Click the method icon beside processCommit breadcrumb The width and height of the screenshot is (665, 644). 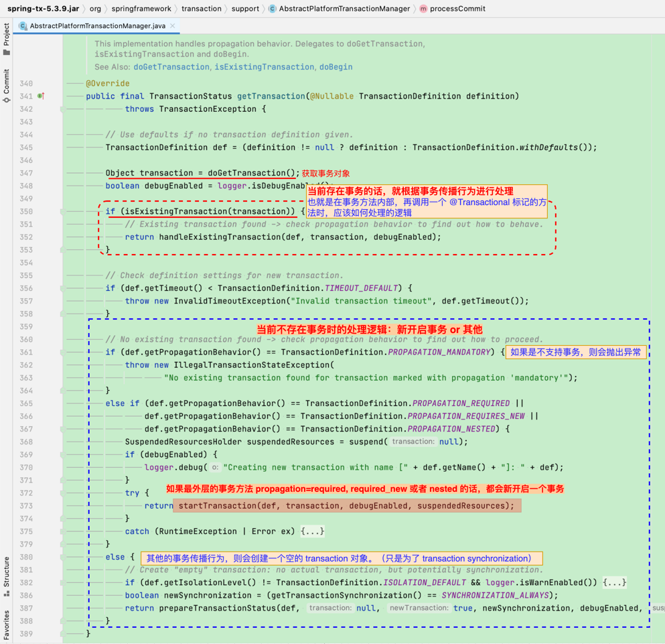point(422,9)
